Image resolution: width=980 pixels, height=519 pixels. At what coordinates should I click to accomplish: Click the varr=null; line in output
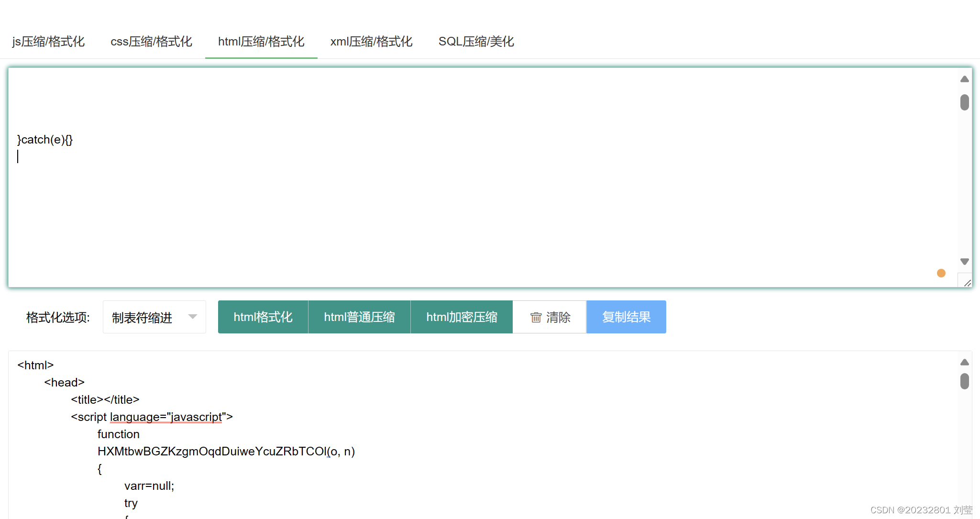149,486
